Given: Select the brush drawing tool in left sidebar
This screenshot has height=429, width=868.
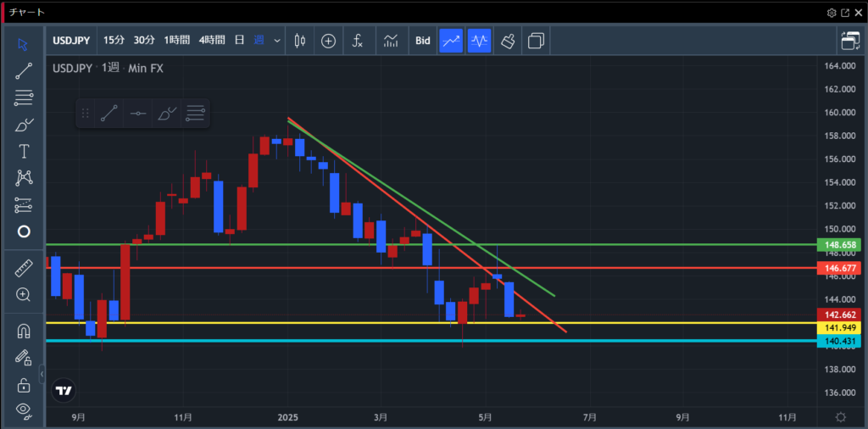Looking at the screenshot, I should pyautogui.click(x=23, y=125).
